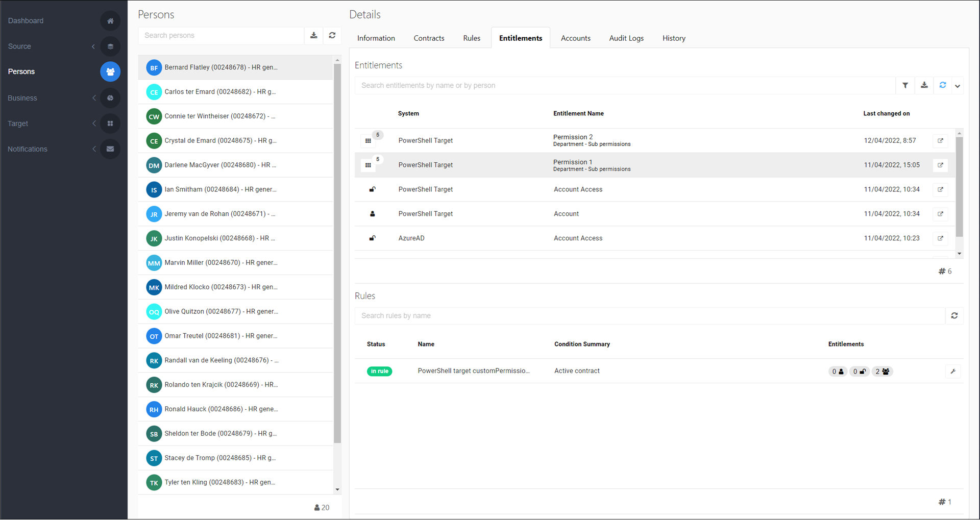Open the Contracts tab
This screenshot has height=520, width=980.
click(x=429, y=38)
